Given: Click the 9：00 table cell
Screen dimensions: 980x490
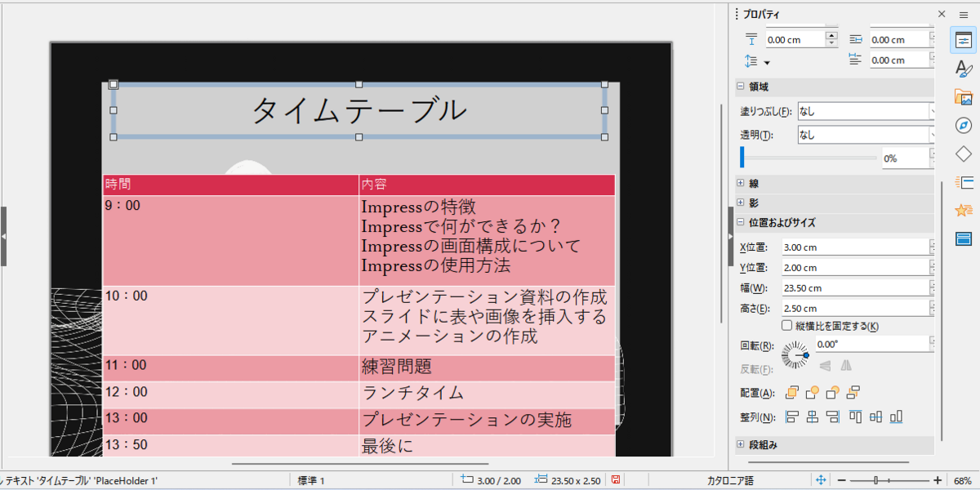Looking at the screenshot, I should point(230,240).
